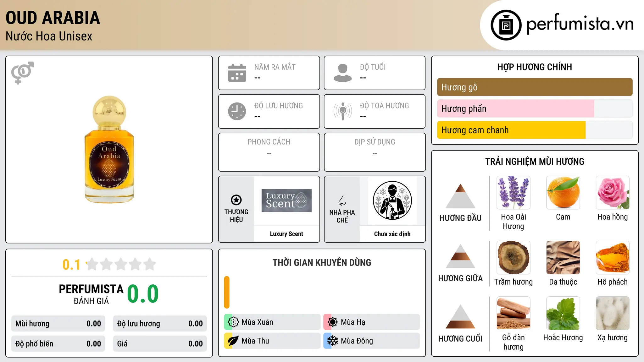Select the Xạ hương musk note image
The image size is (644, 362).
pyautogui.click(x=613, y=313)
